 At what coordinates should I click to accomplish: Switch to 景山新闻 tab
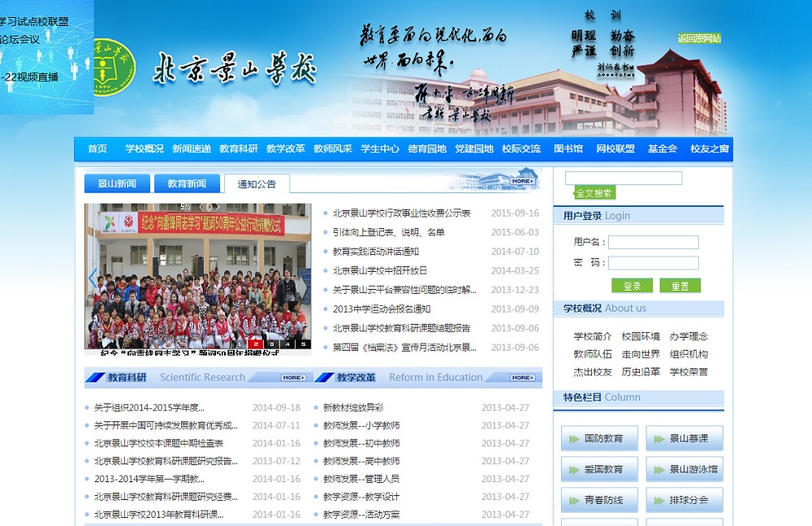tap(117, 183)
